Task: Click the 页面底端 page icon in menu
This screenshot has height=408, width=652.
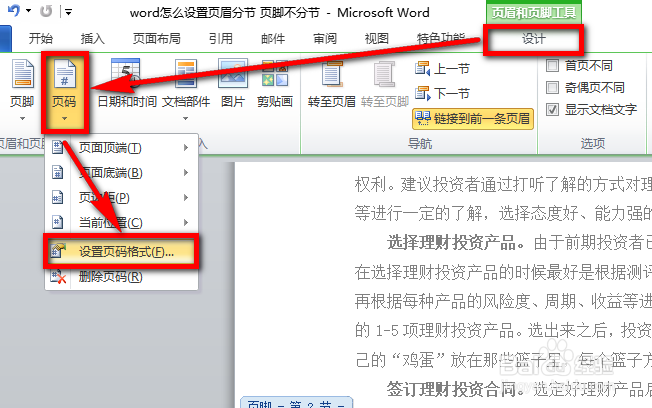Action: (x=57, y=172)
